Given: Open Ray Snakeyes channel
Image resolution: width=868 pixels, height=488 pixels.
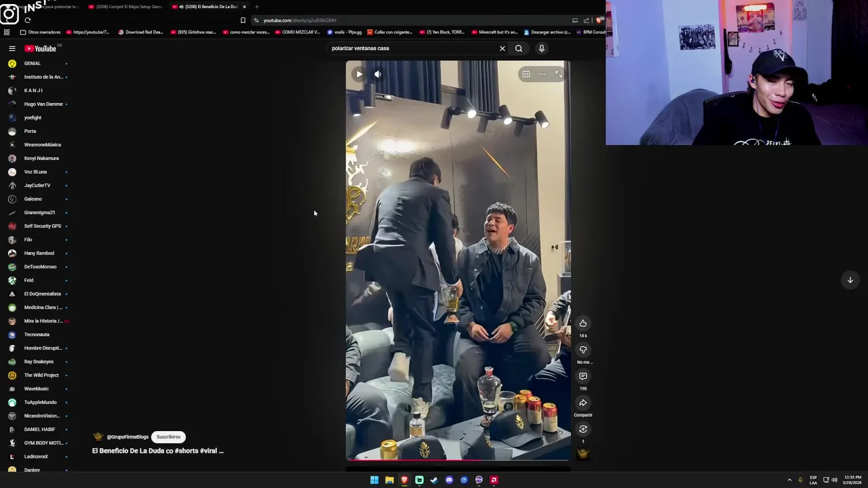Looking at the screenshot, I should click(39, 361).
